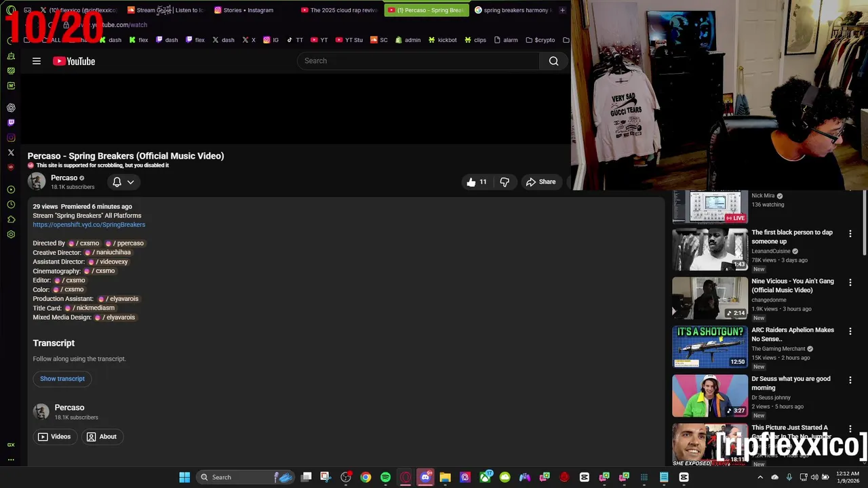Open the new tab plus button
The width and height of the screenshot is (868, 488).
[x=562, y=10]
